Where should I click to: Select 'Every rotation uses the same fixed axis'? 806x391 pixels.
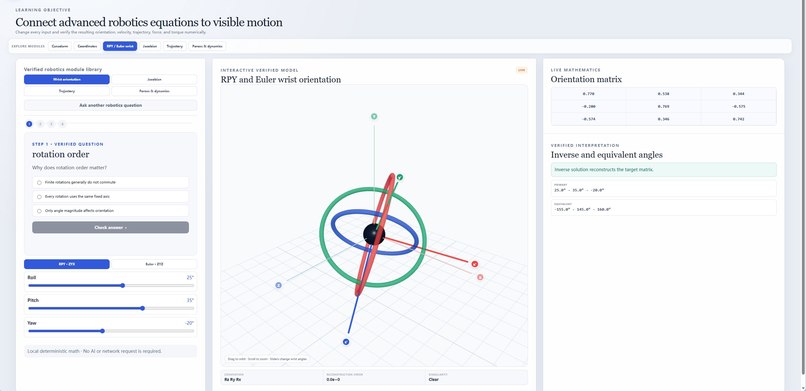(x=111, y=196)
